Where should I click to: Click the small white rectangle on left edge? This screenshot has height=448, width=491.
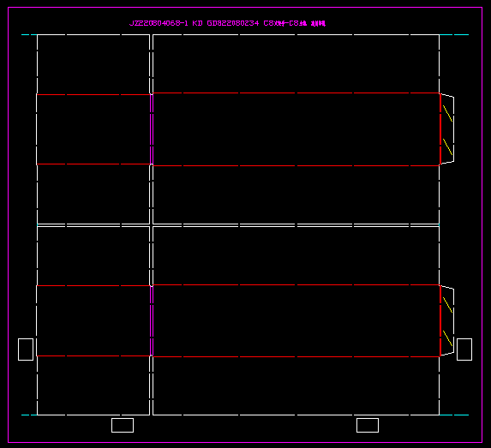tap(26, 349)
